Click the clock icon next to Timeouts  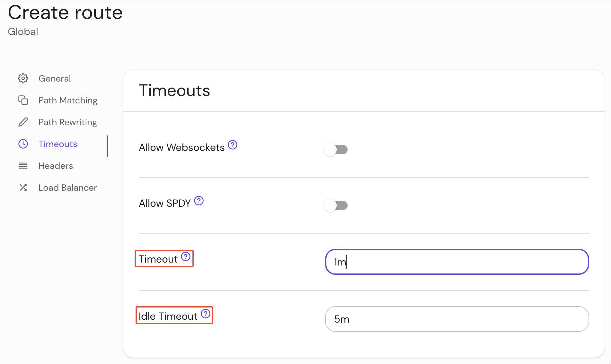click(x=23, y=144)
